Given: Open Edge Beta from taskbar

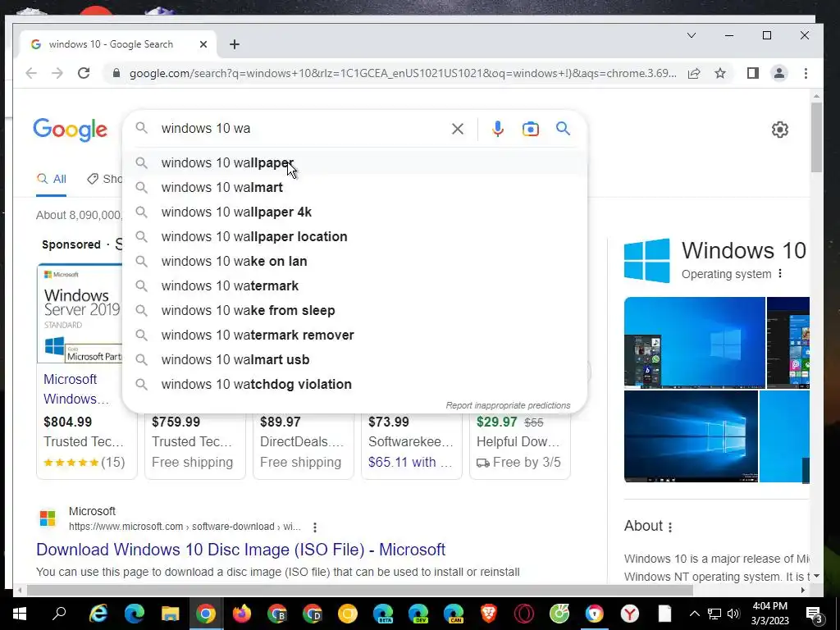Looking at the screenshot, I should (x=383, y=614).
